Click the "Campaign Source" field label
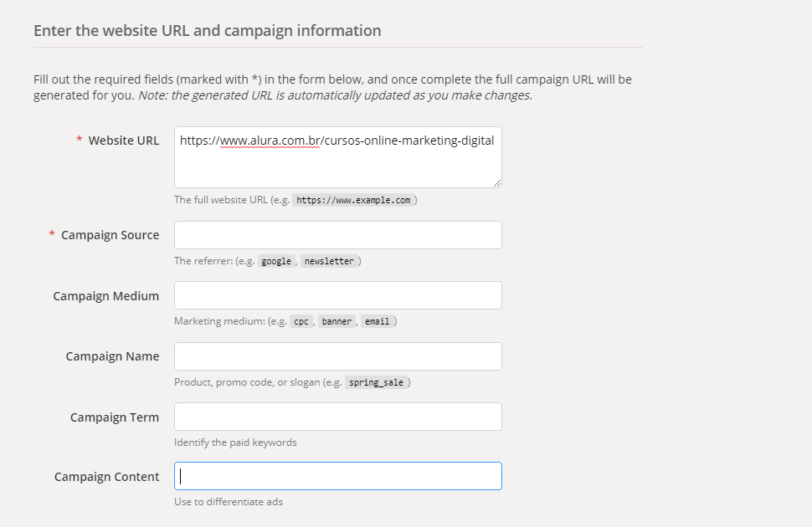 pyautogui.click(x=110, y=235)
